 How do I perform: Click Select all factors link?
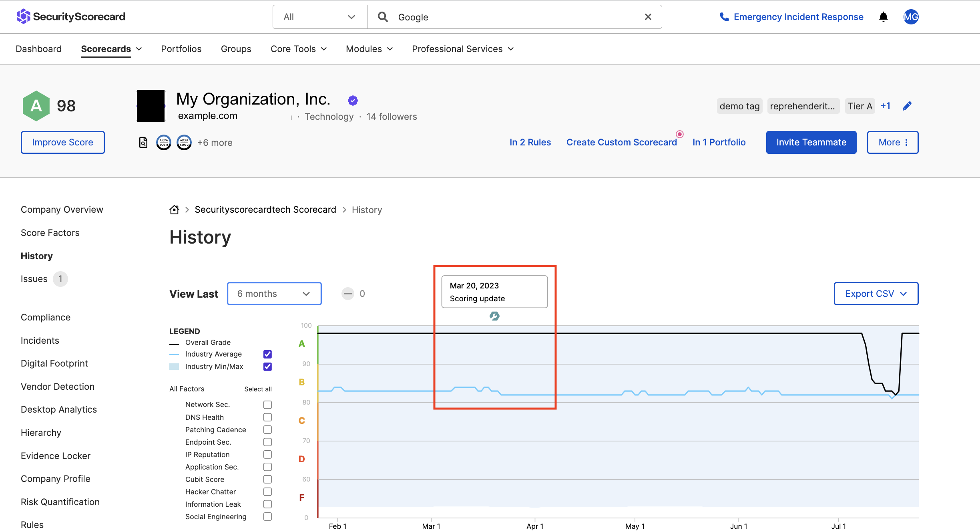click(258, 389)
